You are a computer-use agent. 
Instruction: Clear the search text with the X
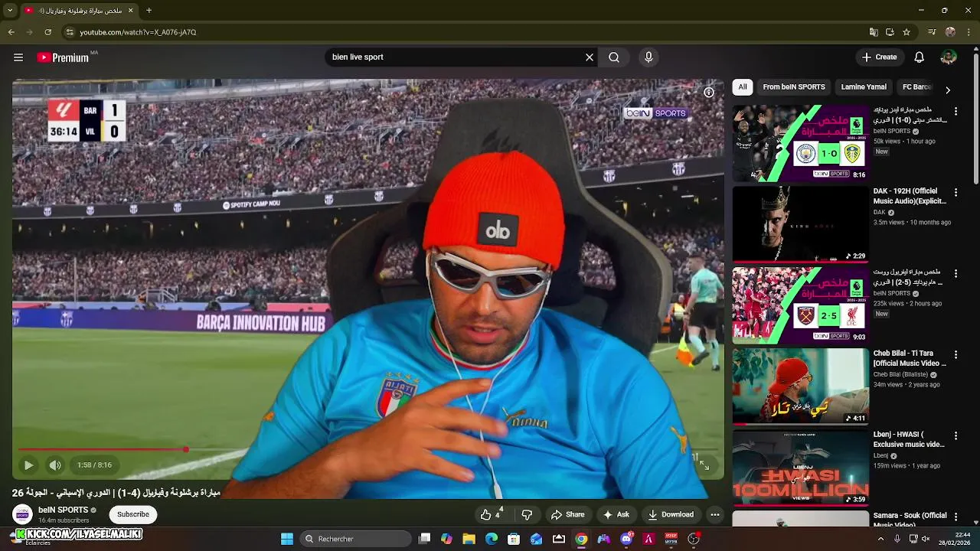coord(590,57)
